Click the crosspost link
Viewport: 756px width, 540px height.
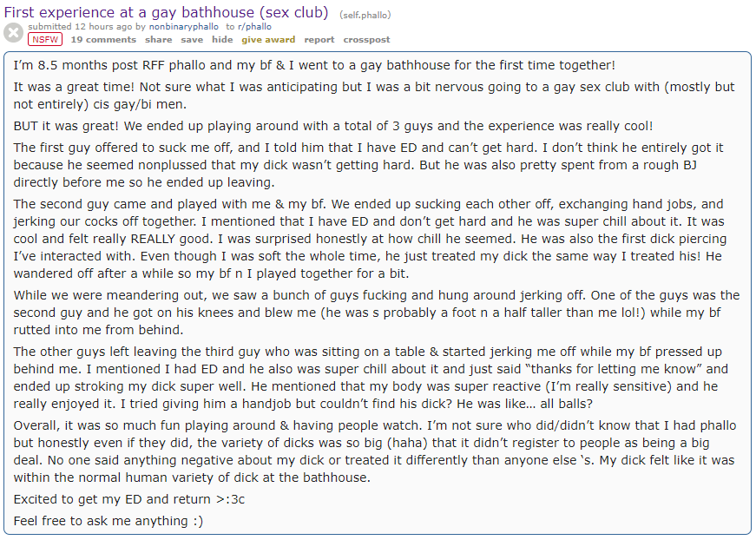click(366, 40)
